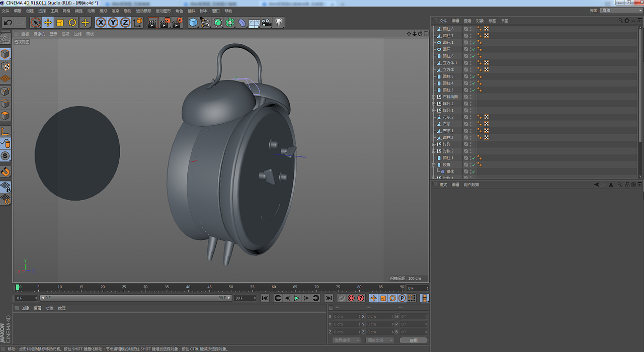Activate the Move tool in top toolbar
The height and width of the screenshot is (352, 644).
[x=48, y=22]
